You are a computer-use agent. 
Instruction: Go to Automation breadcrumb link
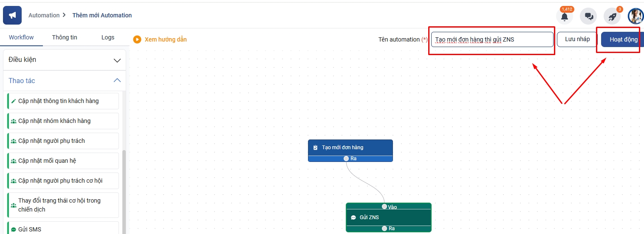44,15
